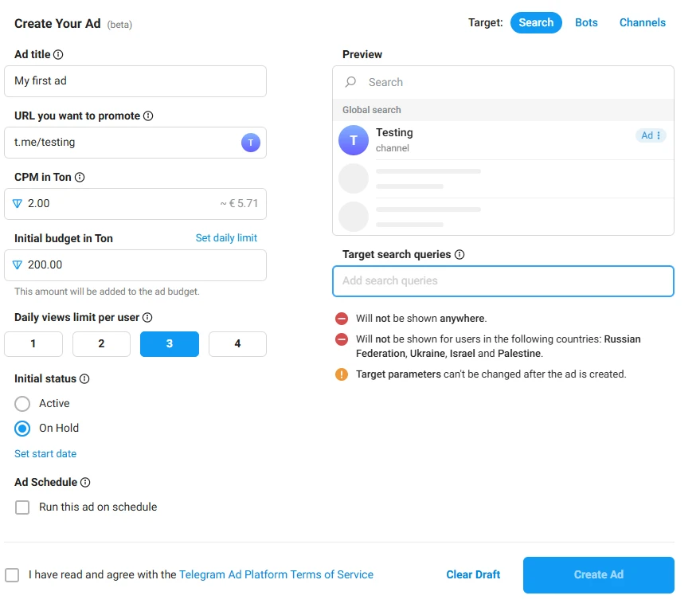
Task: Focus the Initial budget in Ton field
Action: [x=135, y=265]
